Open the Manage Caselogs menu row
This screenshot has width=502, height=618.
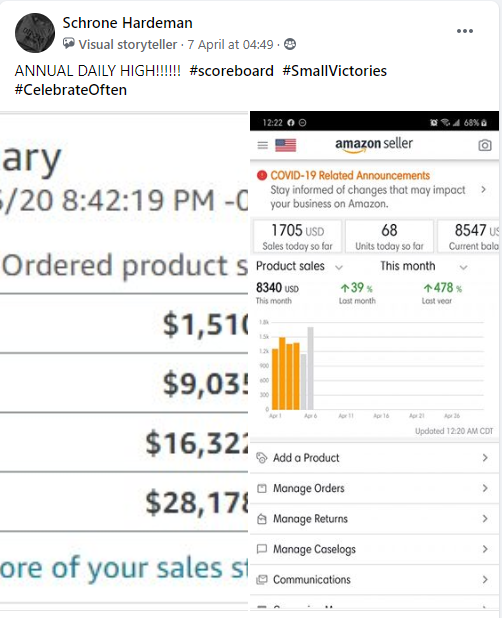(x=374, y=549)
